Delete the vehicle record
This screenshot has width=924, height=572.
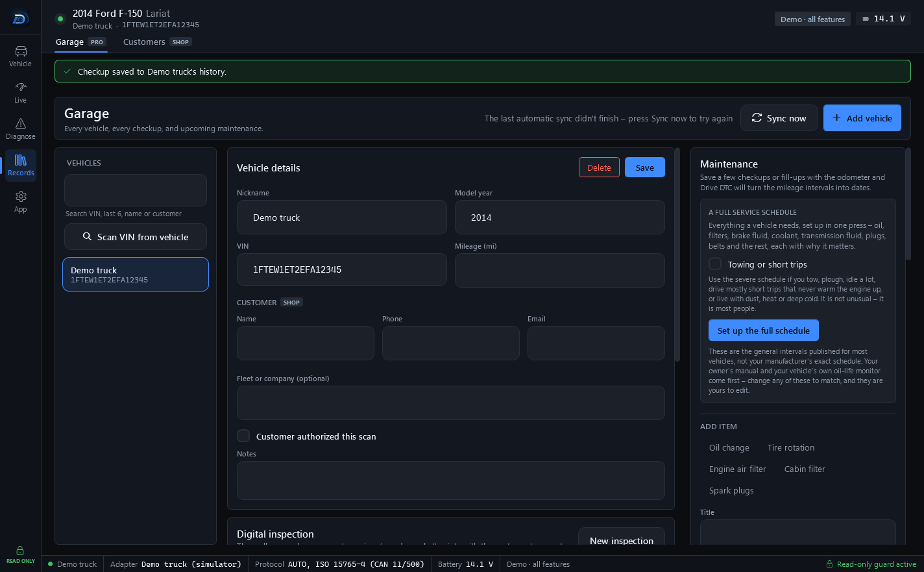tap(599, 168)
